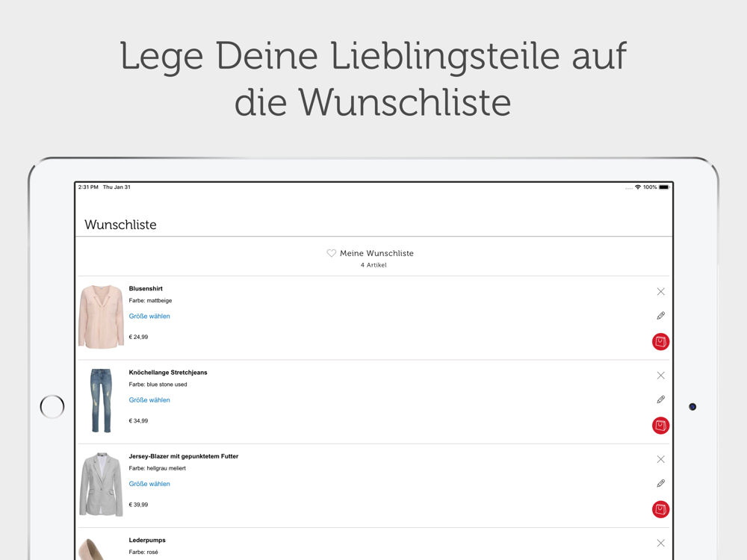Add Blusenshirt to shopping bag
The width and height of the screenshot is (747, 560).
click(660, 342)
